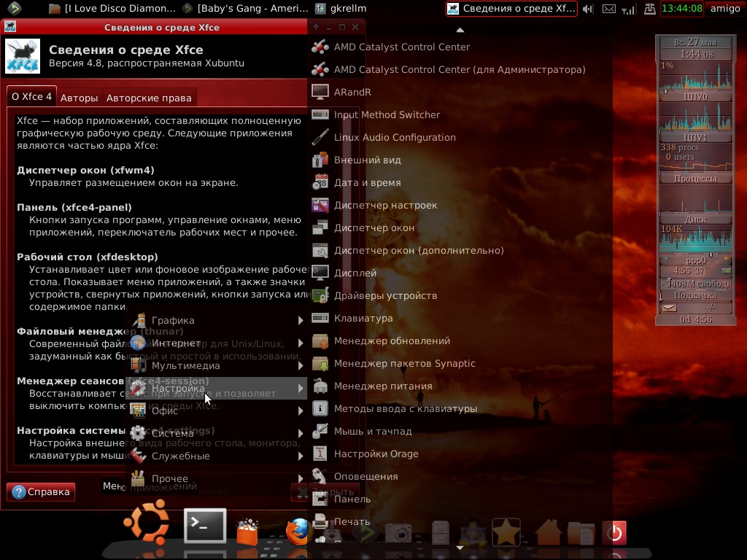This screenshot has width=747, height=560.
Task: Launch Драйверы устройств
Action: coord(460,296)
